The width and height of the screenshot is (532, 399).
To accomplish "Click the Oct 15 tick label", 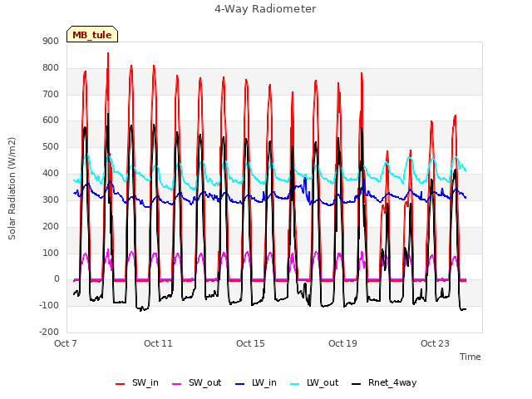I will [250, 343].
